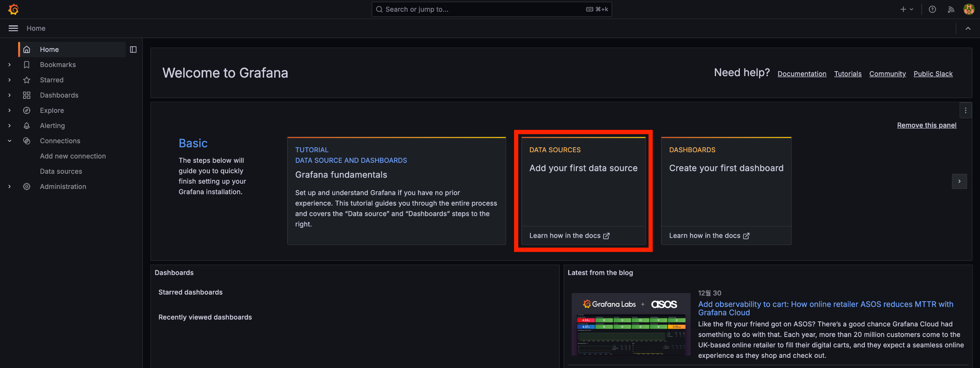The image size is (980, 368).
Task: Click the Administration gear icon
Action: [27, 186]
